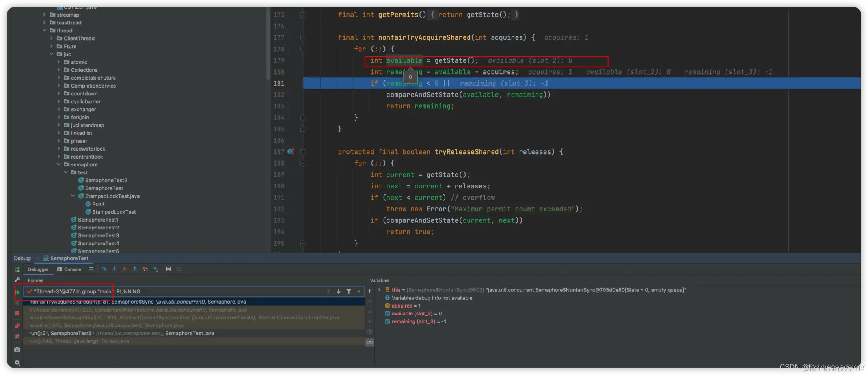Click the frames filter funnel icon
868x375 pixels.
pos(349,291)
